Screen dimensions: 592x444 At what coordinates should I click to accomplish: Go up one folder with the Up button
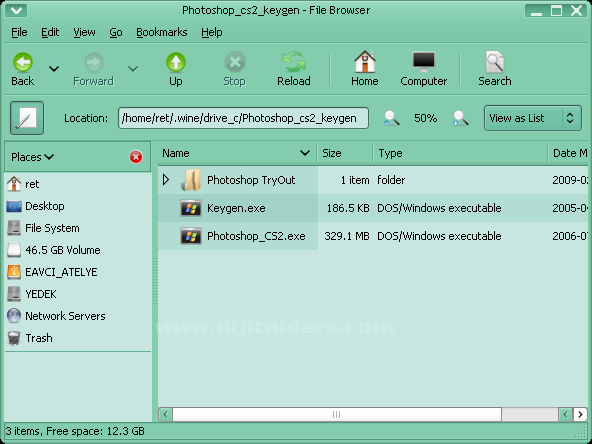[176, 69]
